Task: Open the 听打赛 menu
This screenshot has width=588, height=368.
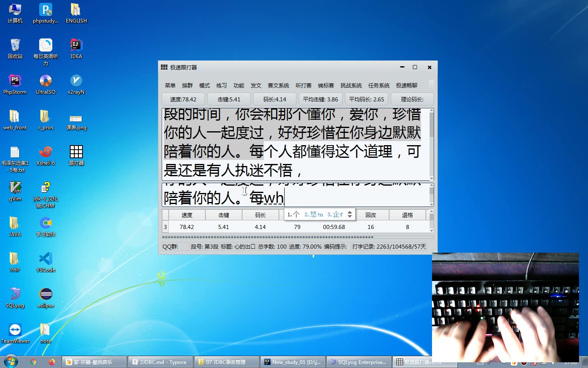Action: pos(303,85)
